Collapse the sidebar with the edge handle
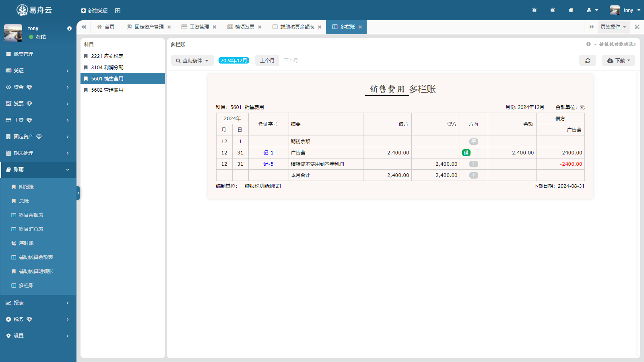 78,193
